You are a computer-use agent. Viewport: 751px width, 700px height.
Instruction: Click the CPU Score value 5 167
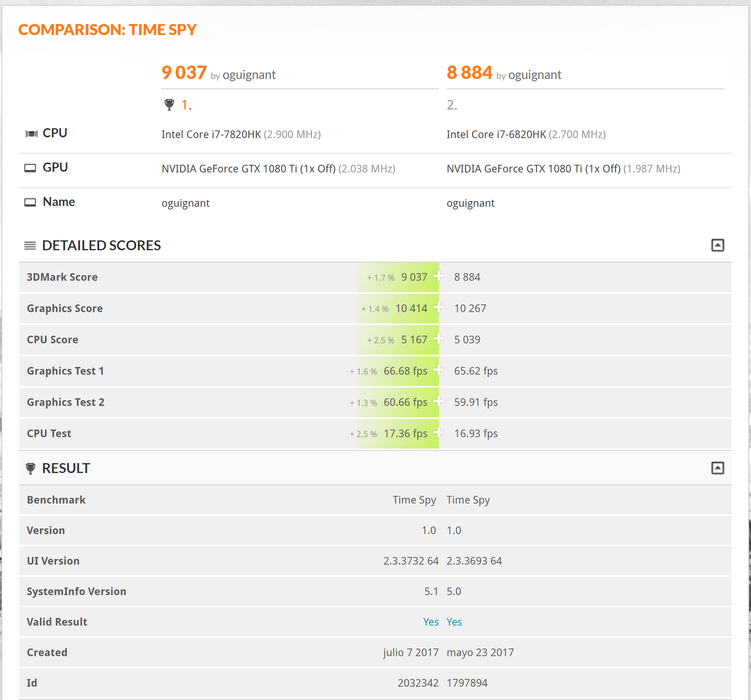(x=414, y=340)
